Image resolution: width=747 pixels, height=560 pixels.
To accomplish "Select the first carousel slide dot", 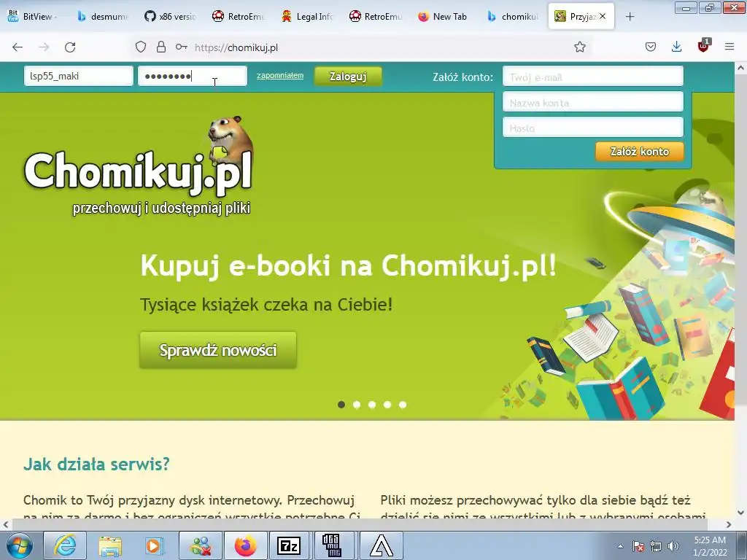I will coord(341,405).
